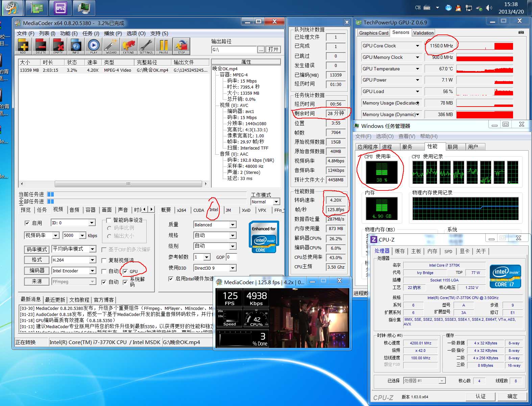Select the 码率比例 radio button
This screenshot has width=532, height=406.
coord(109,228)
